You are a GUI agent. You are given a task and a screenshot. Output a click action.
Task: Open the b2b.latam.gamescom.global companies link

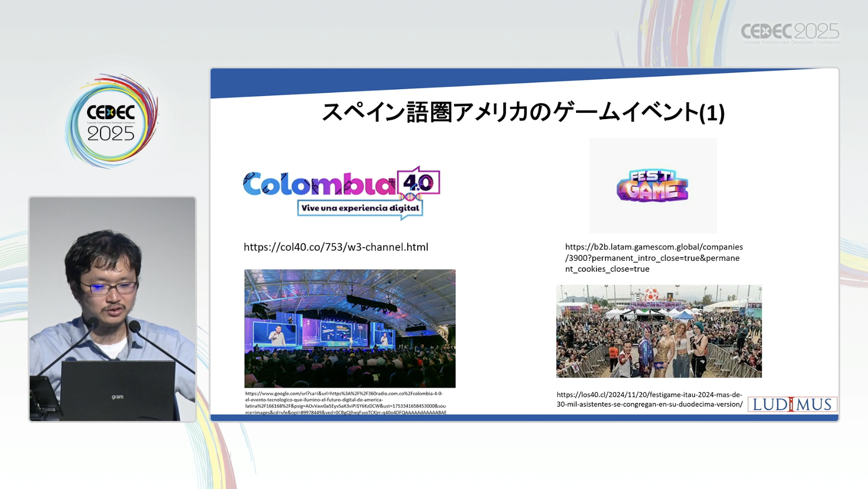point(653,258)
